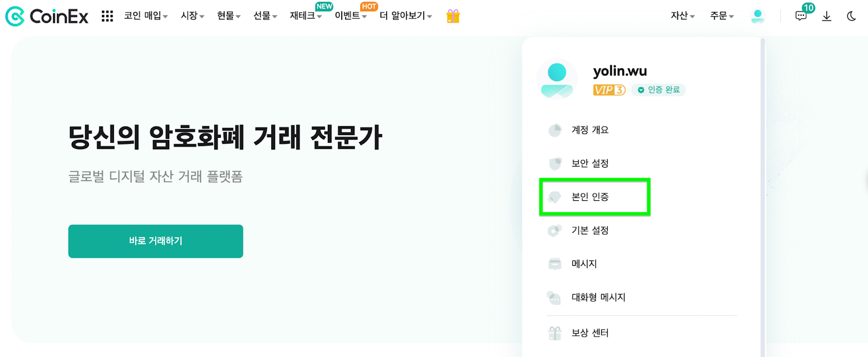
Task: Click the yolin.wu profile picture thumbnail
Action: pyautogui.click(x=557, y=78)
